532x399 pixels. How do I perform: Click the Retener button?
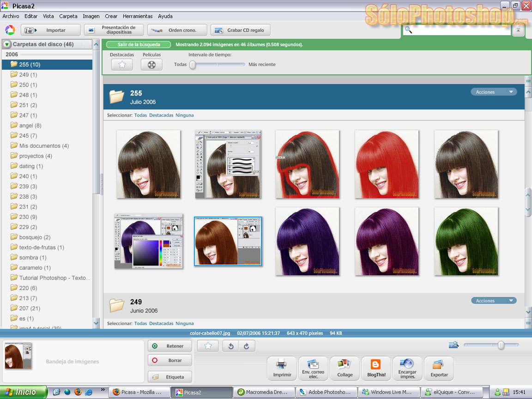[x=170, y=346]
